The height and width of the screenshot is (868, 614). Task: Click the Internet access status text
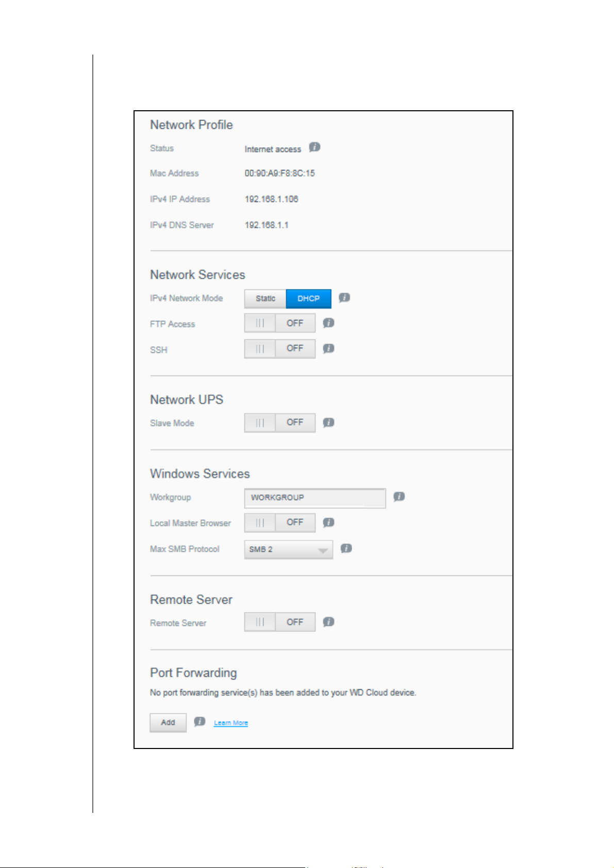click(273, 149)
